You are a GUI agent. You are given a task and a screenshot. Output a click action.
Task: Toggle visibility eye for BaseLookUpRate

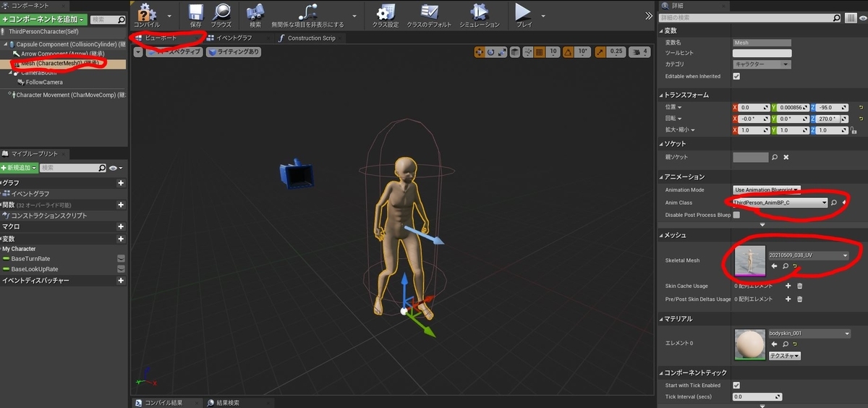tap(121, 269)
